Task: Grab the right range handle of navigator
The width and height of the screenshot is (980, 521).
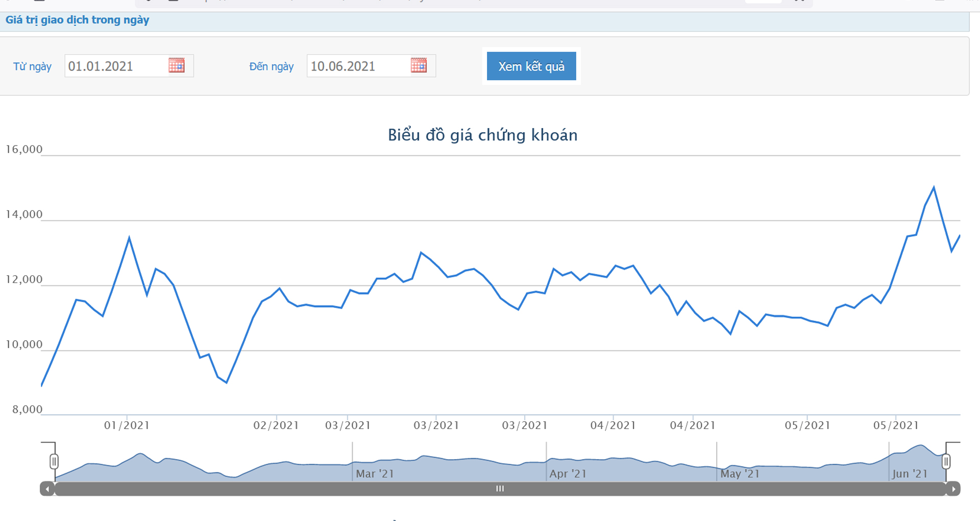Action: pyautogui.click(x=946, y=461)
